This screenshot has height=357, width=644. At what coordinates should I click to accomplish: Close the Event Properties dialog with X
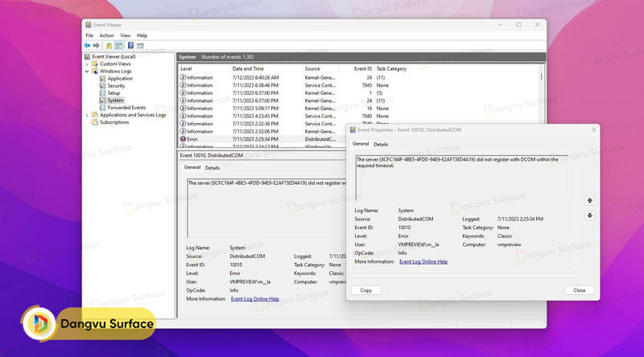point(593,129)
